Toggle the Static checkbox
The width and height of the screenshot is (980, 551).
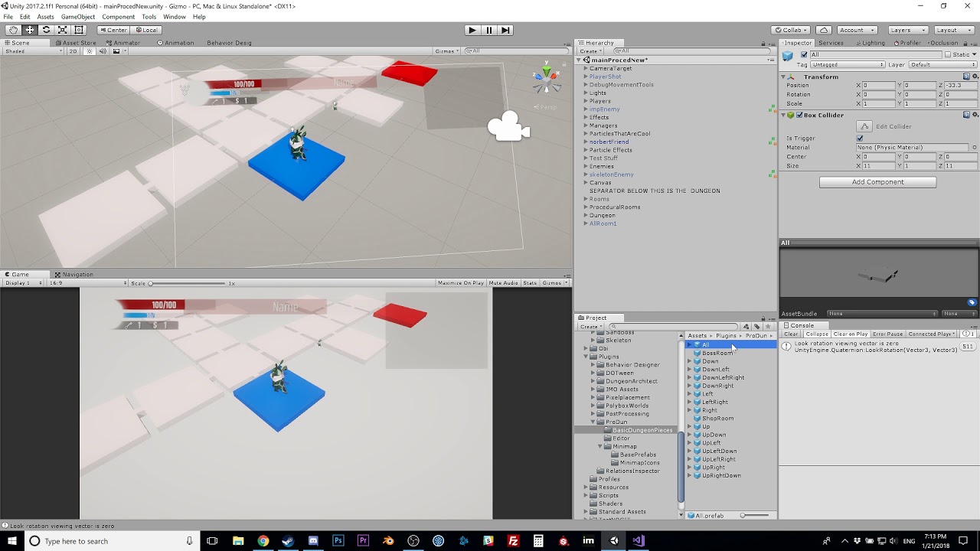pyautogui.click(x=948, y=54)
